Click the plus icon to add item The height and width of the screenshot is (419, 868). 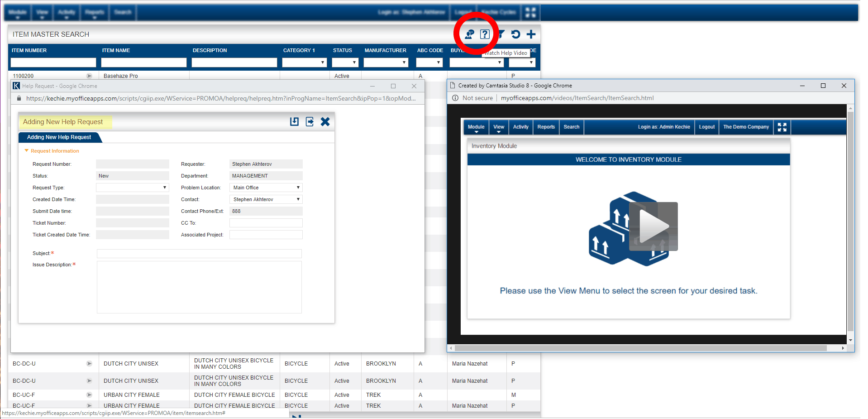(x=531, y=34)
